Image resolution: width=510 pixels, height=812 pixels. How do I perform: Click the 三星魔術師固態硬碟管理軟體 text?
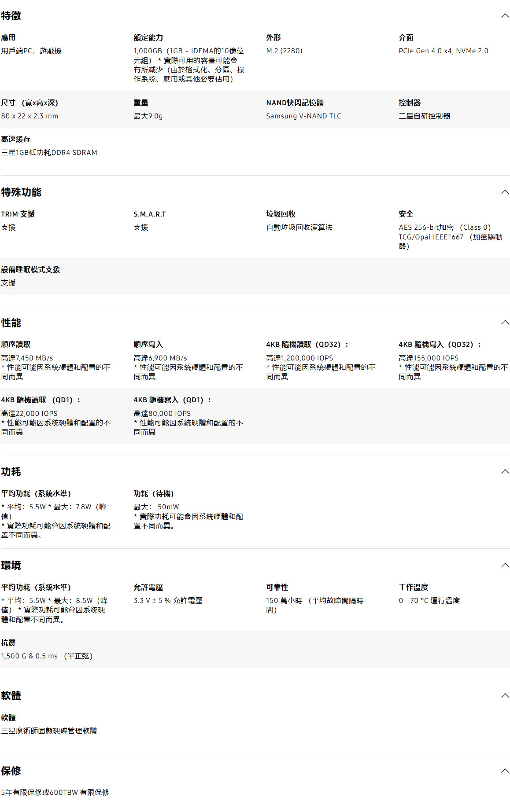pos(49,731)
